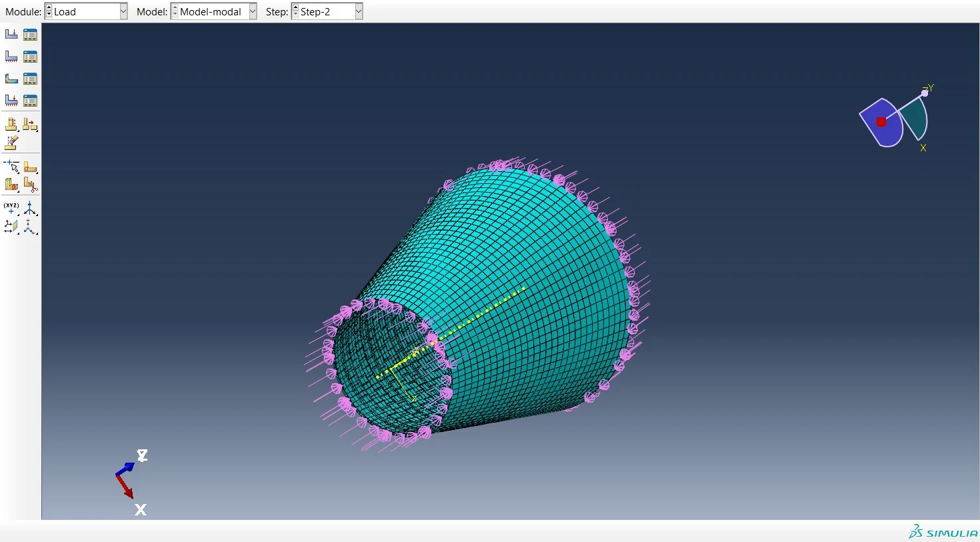Select the yellow L-shape with red circle tool

30,166
